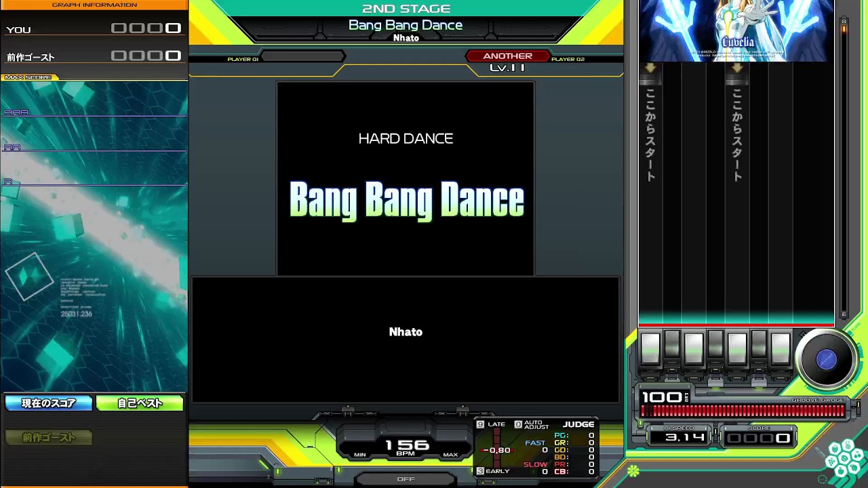
Task: Tap the center black key of seven
Action: coord(715,345)
